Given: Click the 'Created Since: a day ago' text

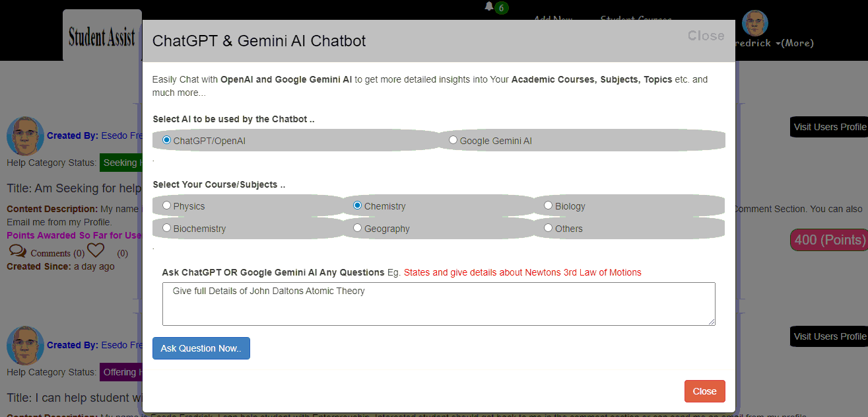Looking at the screenshot, I should pyautogui.click(x=61, y=266).
